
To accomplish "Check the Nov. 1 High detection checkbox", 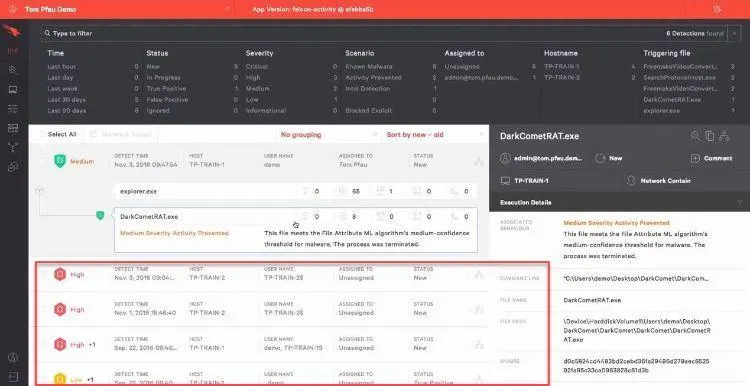I will (42, 309).
